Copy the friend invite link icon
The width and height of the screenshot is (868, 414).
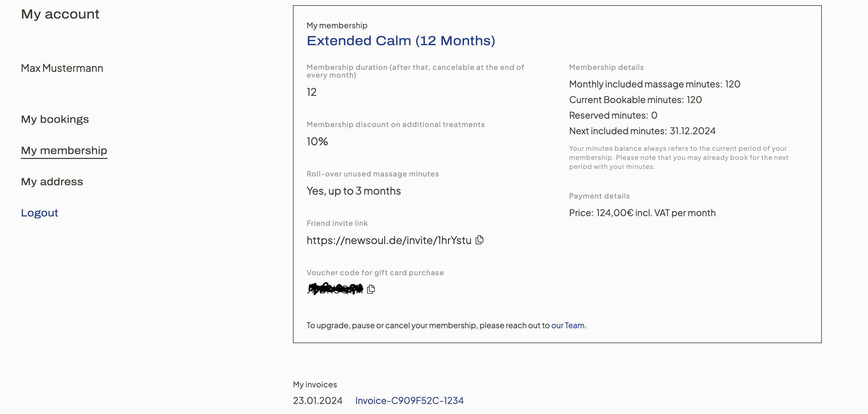click(x=480, y=240)
